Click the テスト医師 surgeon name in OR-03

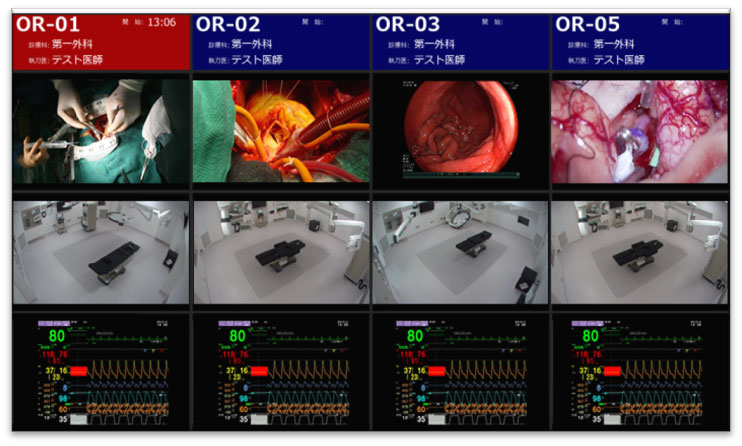click(x=439, y=60)
